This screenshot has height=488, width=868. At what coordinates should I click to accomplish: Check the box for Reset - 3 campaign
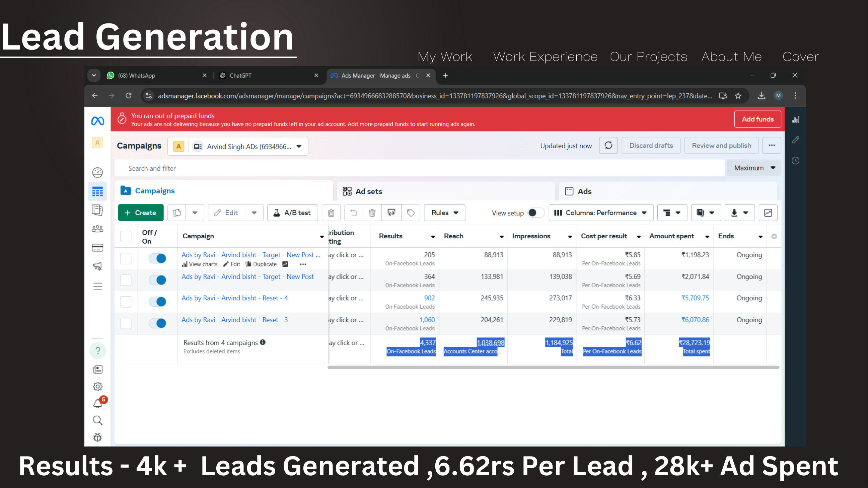tap(126, 323)
